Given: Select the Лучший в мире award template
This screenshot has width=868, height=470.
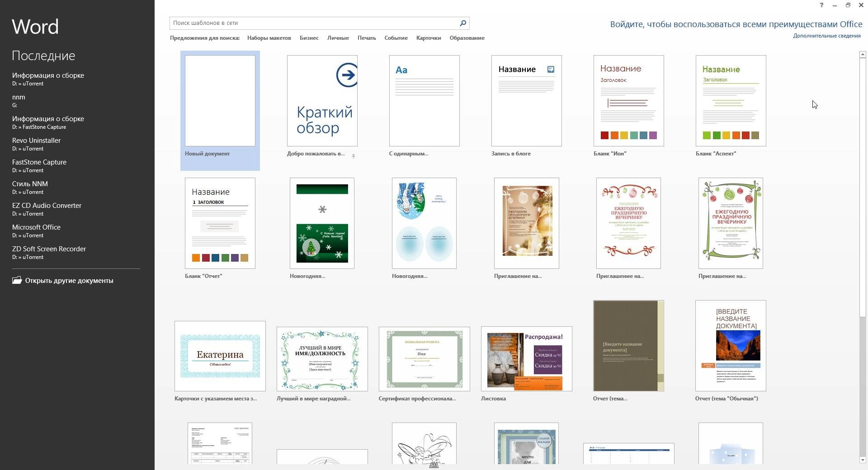Looking at the screenshot, I should [322, 359].
